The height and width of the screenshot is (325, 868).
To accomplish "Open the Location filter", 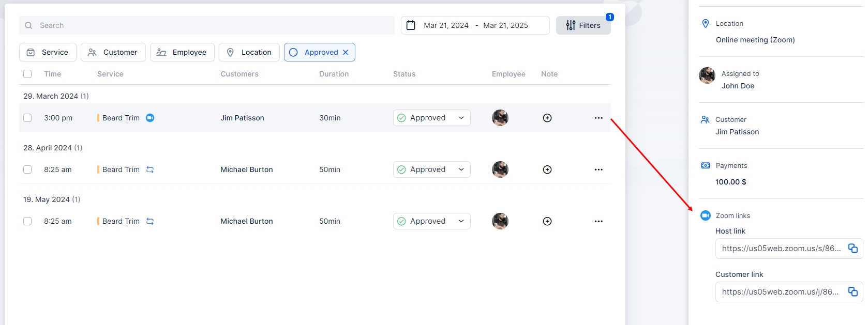I will tap(249, 52).
